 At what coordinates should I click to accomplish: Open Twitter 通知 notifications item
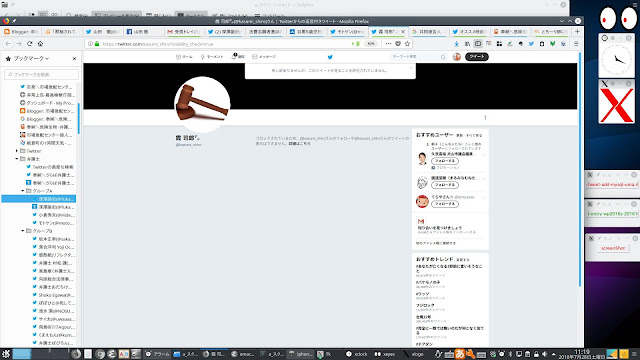(238, 57)
